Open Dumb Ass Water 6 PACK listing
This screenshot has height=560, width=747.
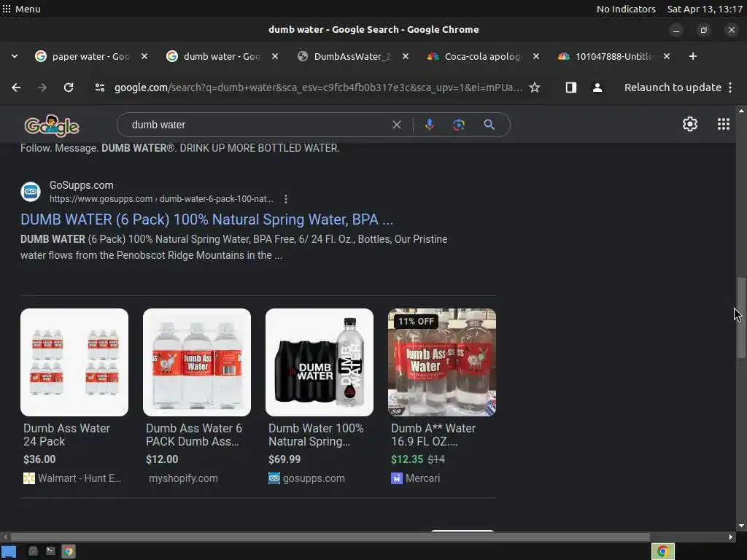[194, 435]
